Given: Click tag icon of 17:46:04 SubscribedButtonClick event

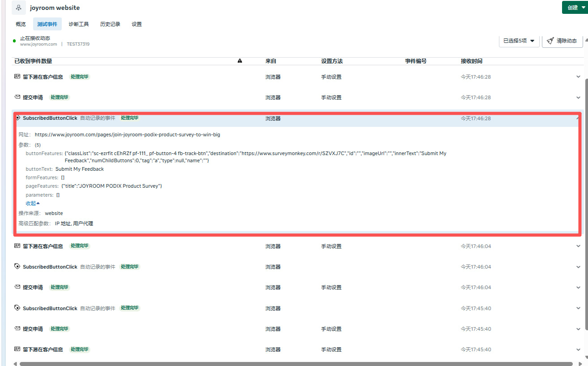Looking at the screenshot, I should point(17,266).
